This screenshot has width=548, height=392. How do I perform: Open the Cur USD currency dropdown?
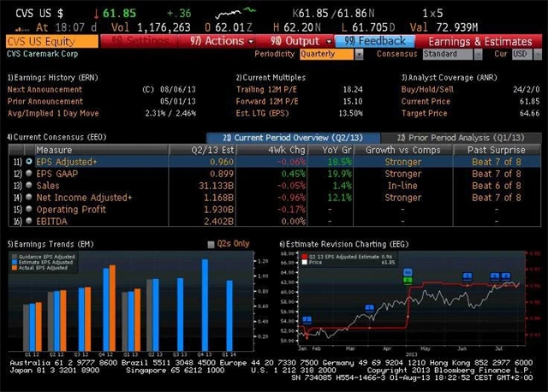pyautogui.click(x=538, y=54)
